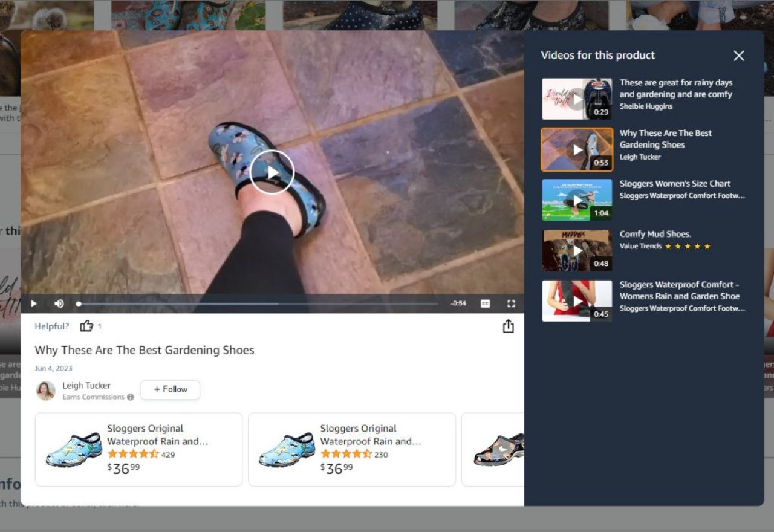Open the 1:04 Size Chart video thumbnail

(x=577, y=199)
